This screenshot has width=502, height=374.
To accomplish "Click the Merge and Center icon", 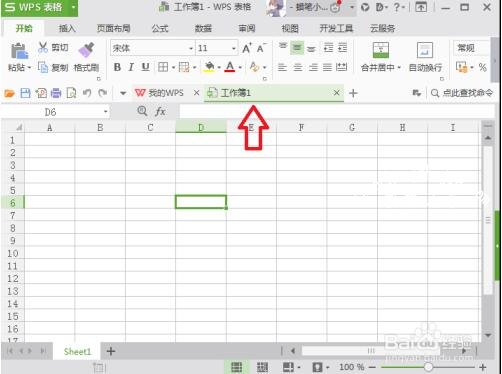I will [380, 50].
